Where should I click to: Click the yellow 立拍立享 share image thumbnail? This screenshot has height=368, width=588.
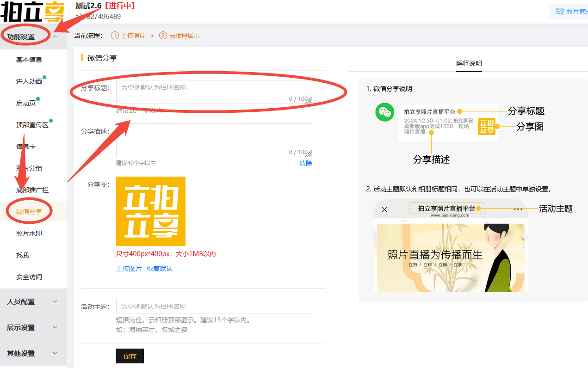coord(151,211)
